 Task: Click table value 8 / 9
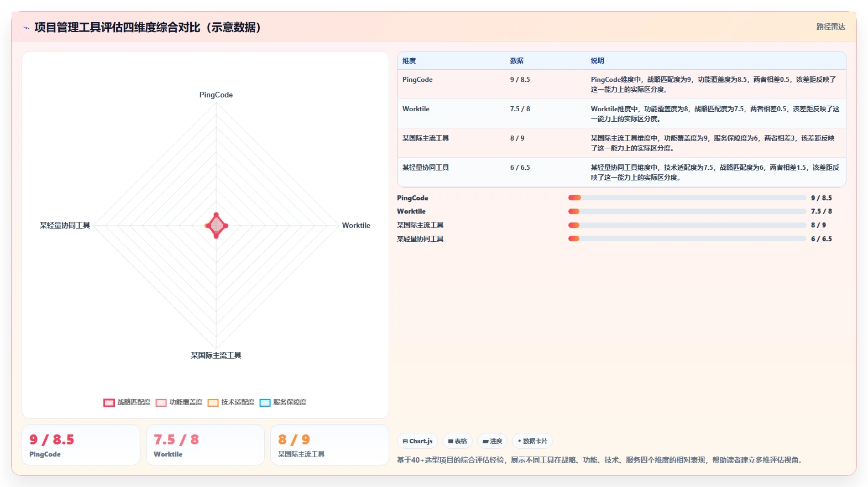pos(517,138)
